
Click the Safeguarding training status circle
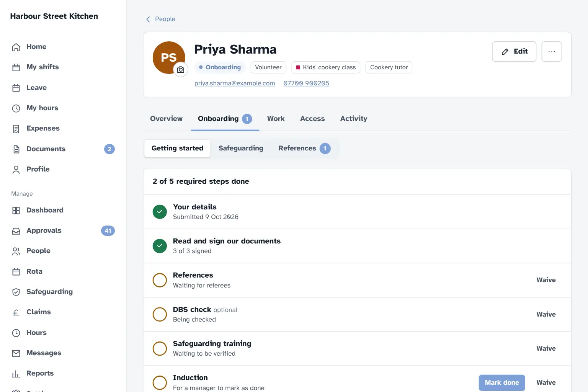click(160, 348)
